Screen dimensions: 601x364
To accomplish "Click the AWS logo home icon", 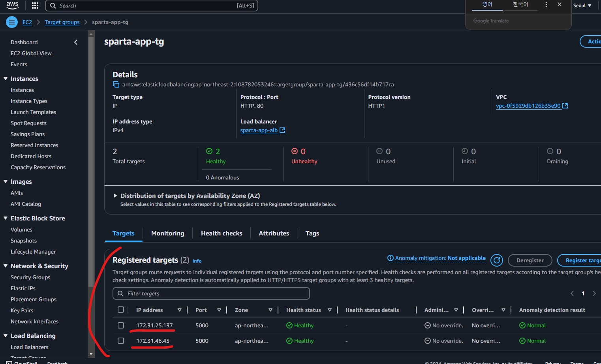I will [12, 5].
